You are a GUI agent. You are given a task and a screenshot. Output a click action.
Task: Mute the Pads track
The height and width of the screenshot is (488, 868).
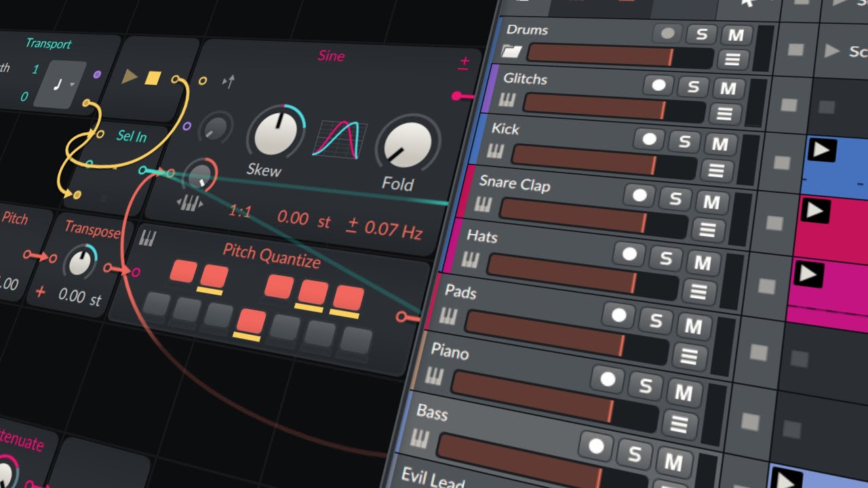click(x=693, y=327)
